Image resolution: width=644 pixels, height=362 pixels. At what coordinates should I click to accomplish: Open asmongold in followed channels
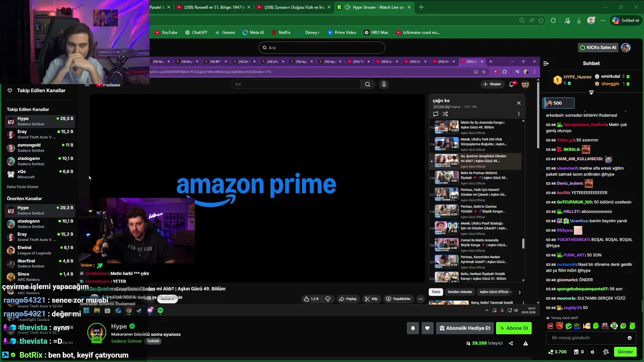[x=40, y=147]
